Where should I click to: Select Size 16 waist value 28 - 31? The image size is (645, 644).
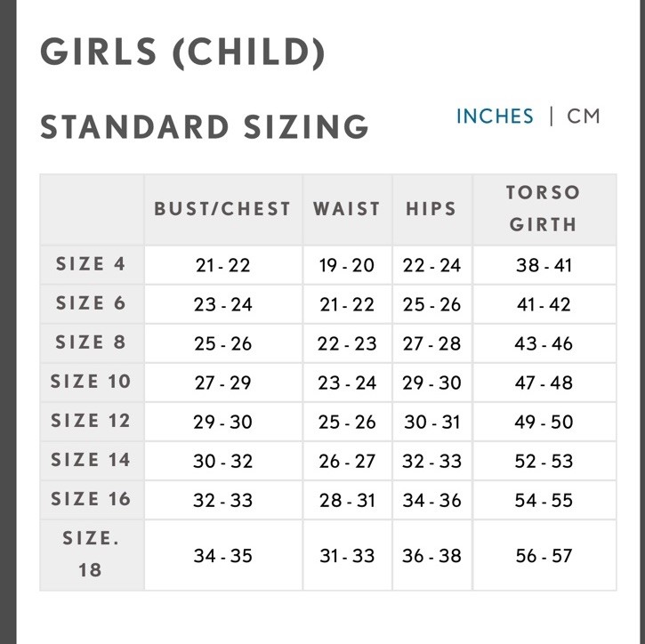tap(347, 500)
